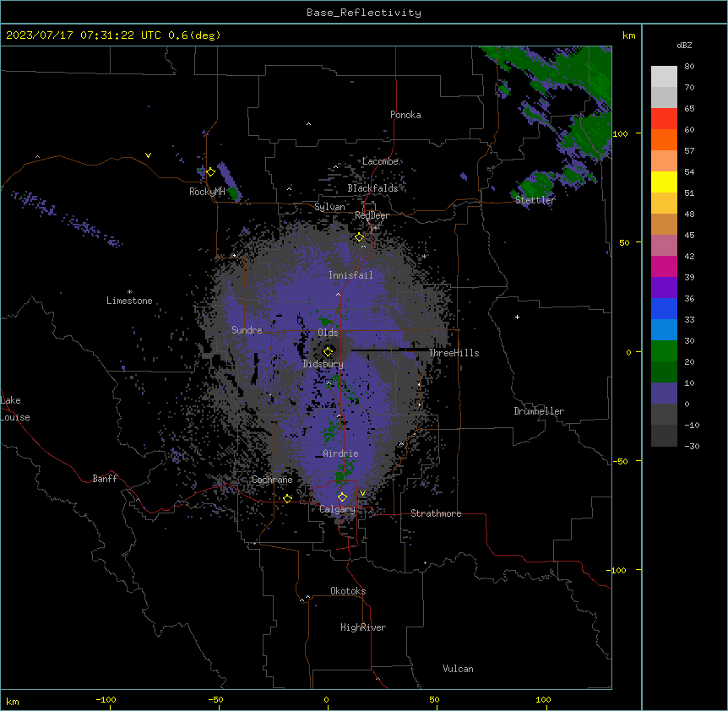Click the km unit label at bottom left
Screen dimensions: 728x711
click(x=13, y=701)
